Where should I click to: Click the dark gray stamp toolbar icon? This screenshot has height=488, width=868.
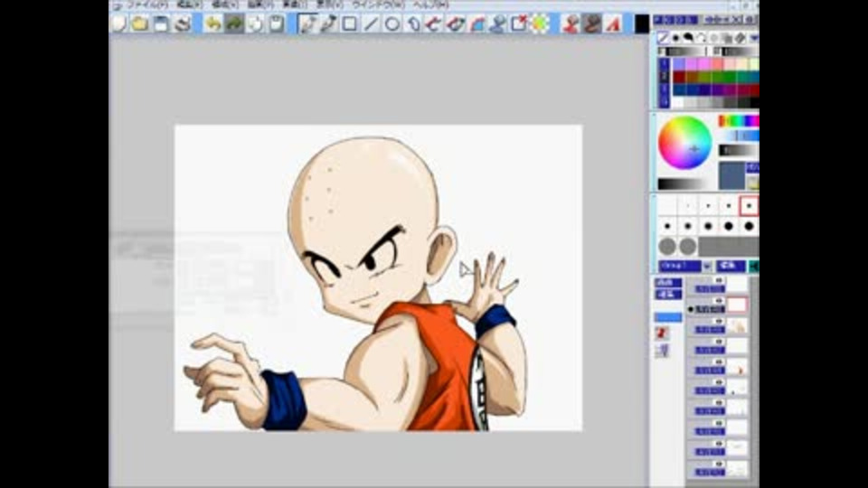(x=591, y=23)
